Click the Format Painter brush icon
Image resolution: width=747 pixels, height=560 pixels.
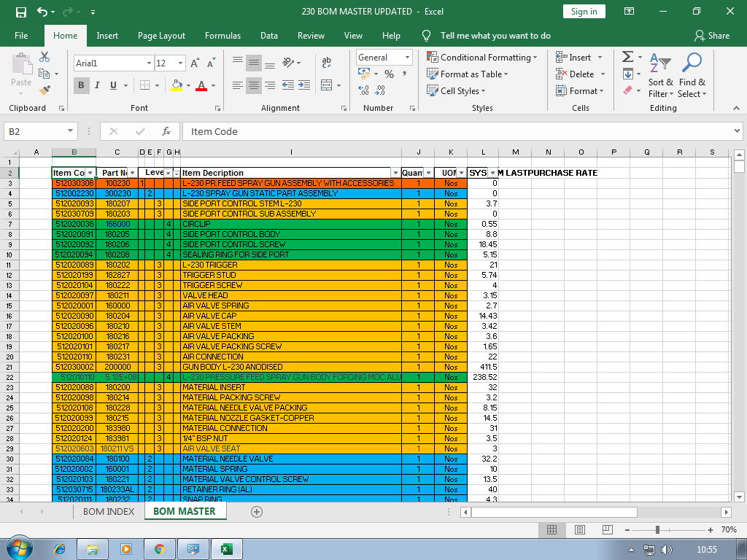pyautogui.click(x=44, y=90)
